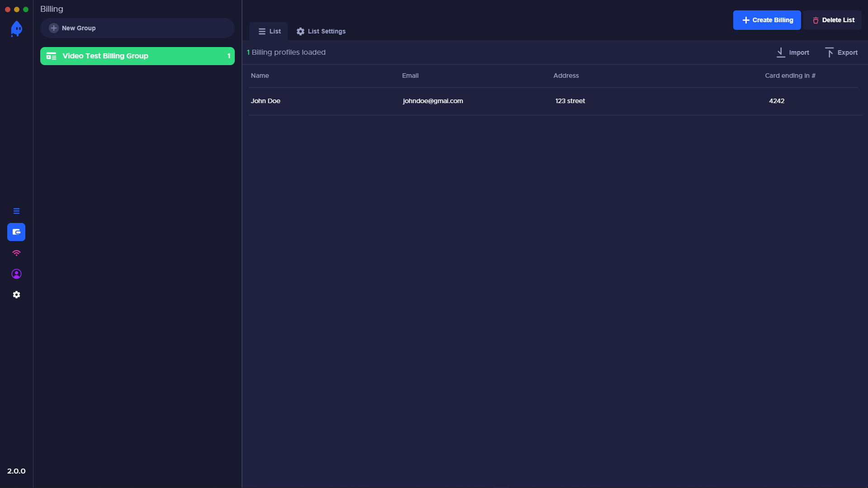Click the Export upload arrow icon
Screen dimensions: 868x488
[x=829, y=52]
